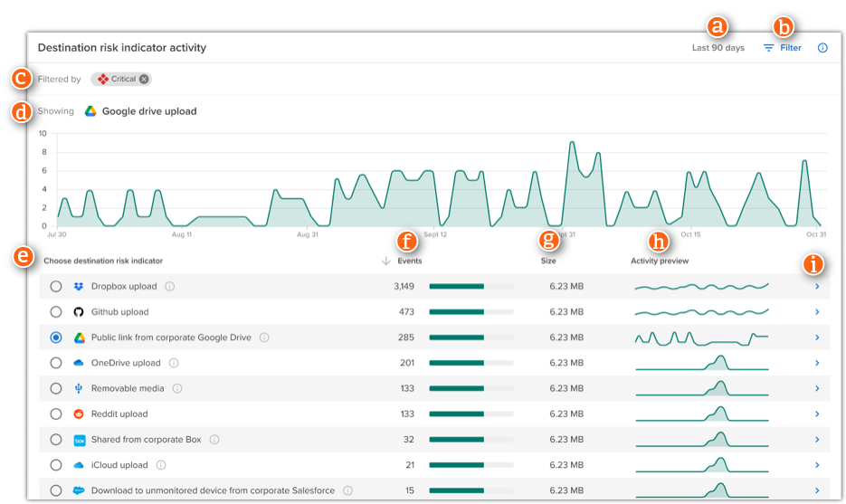Click info icon next to Dropbox upload
Image resolution: width=846 pixels, height=504 pixels.
coord(170,287)
